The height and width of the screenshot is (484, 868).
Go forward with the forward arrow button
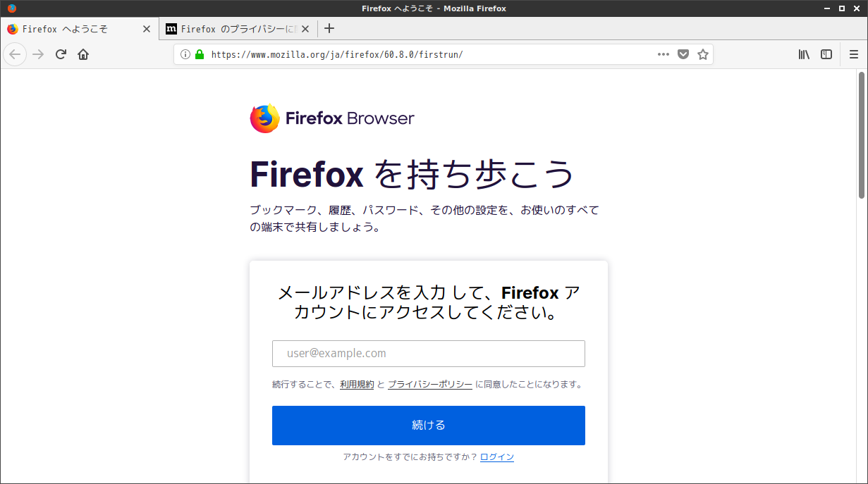(x=38, y=54)
